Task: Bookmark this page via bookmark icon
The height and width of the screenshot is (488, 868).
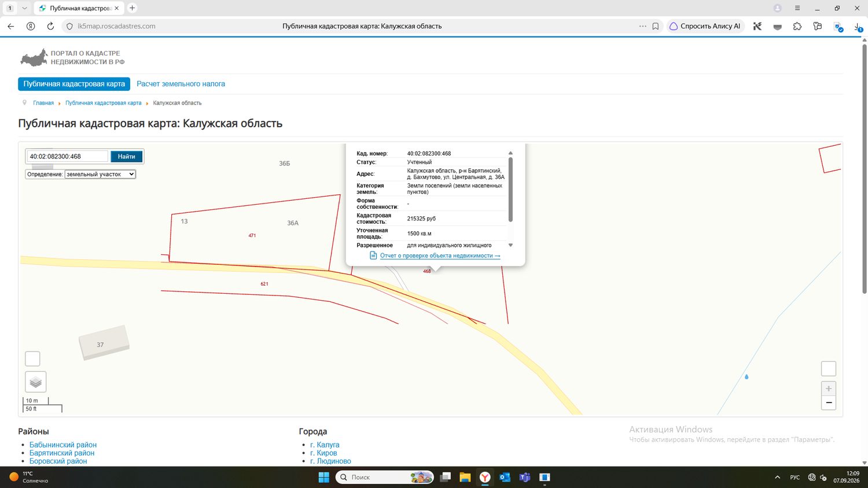Action: point(656,26)
